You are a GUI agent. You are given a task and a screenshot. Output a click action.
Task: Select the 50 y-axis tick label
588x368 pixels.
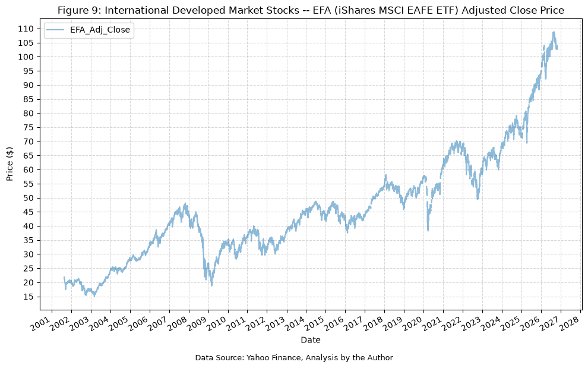click(28, 199)
